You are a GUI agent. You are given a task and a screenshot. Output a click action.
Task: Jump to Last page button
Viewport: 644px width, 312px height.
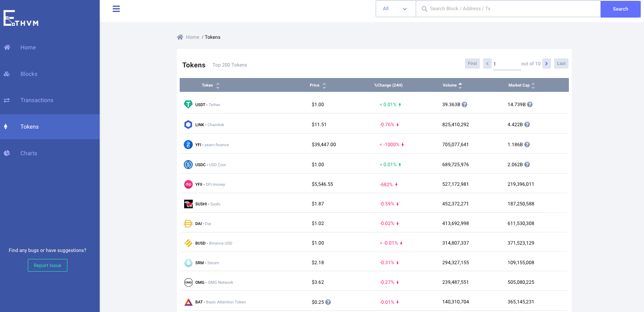coord(561,64)
